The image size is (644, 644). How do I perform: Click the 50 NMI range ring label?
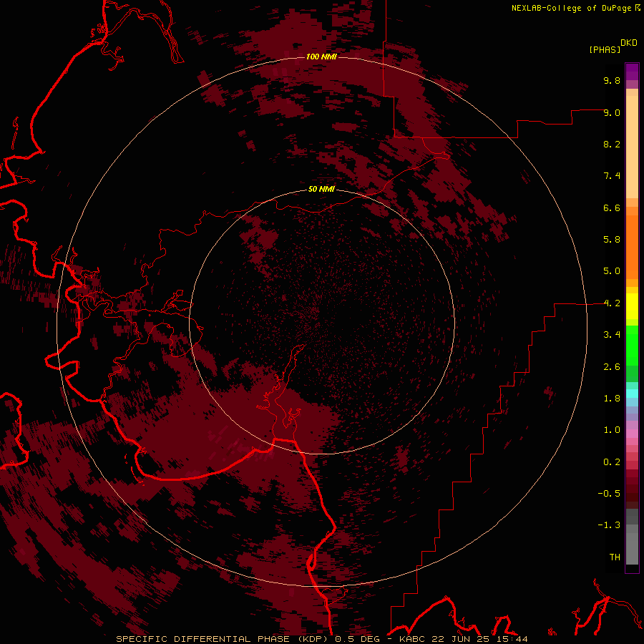pyautogui.click(x=321, y=190)
